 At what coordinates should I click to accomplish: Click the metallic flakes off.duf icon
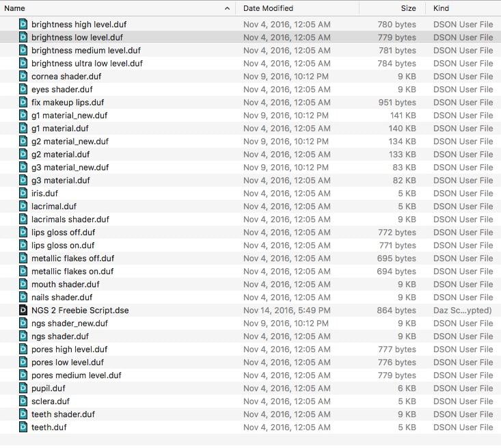23,259
